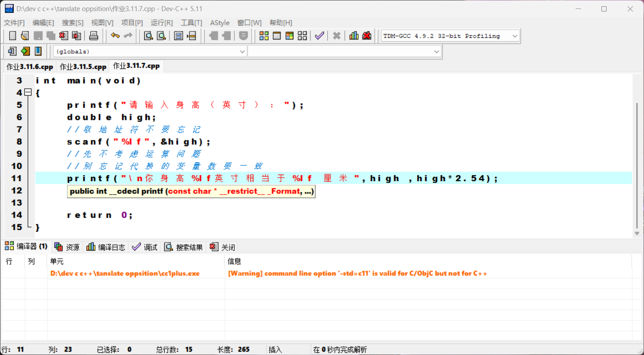This screenshot has width=644, height=355.
Task: Click the Undo arrow icon
Action: coord(115,36)
